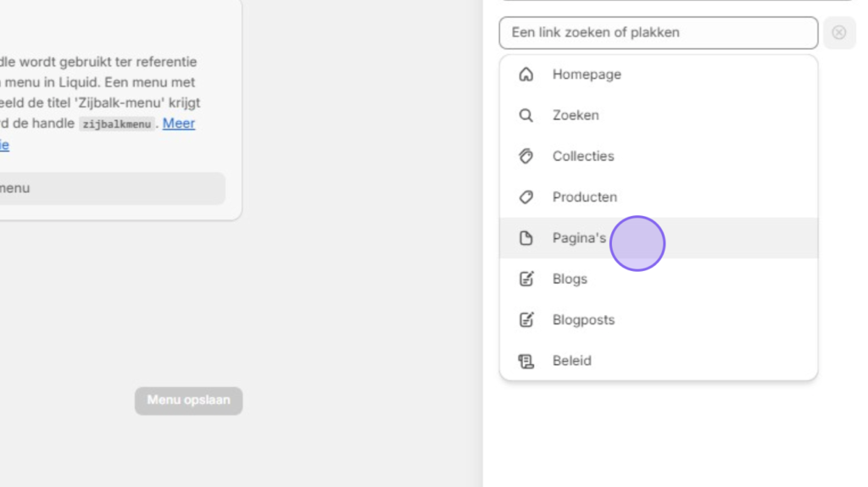
Task: Open the Collecties link option
Action: pos(658,156)
